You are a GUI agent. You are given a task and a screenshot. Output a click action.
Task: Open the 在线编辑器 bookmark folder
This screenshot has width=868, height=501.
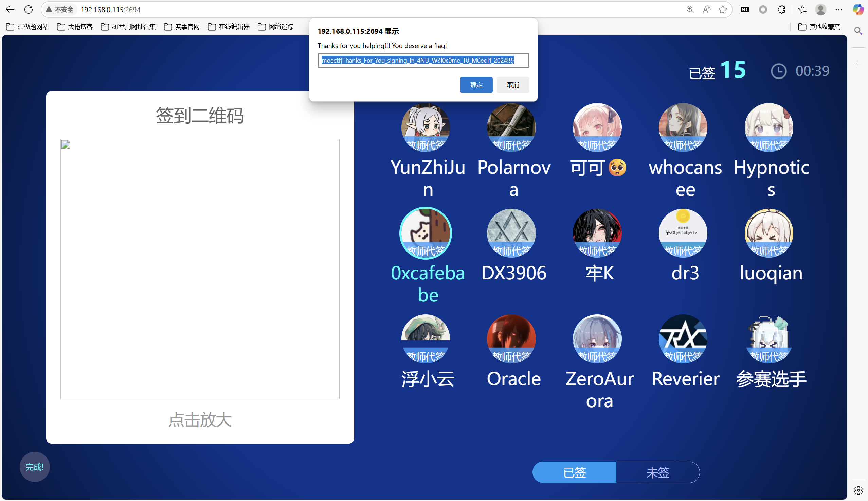(229, 27)
